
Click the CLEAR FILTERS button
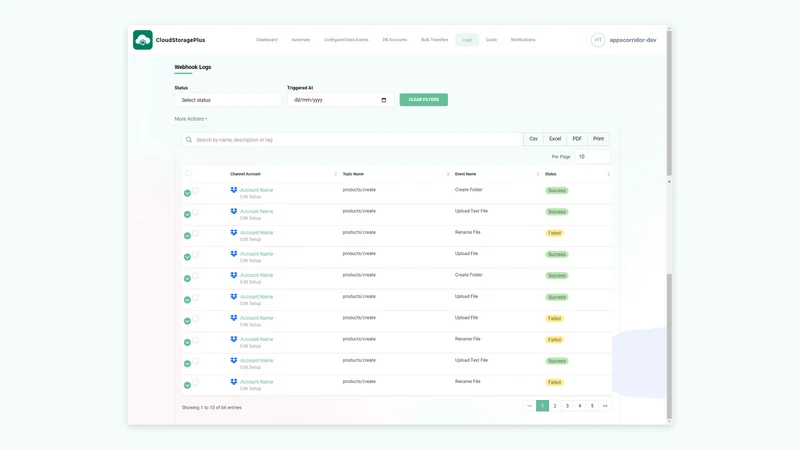point(423,99)
